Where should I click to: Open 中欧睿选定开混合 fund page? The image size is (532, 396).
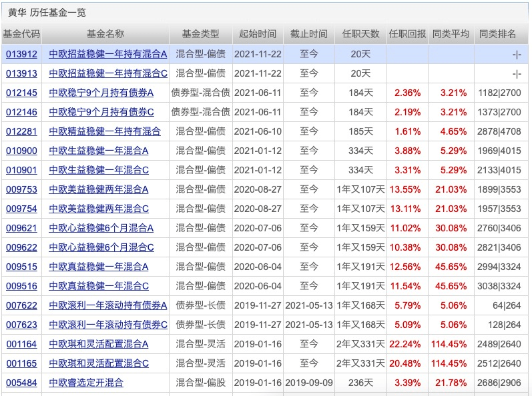tap(86, 383)
